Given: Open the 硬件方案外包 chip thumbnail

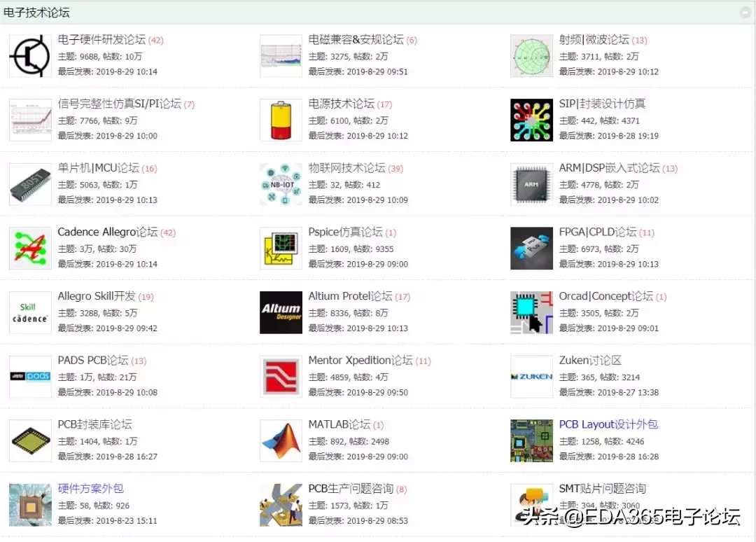Looking at the screenshot, I should point(30,505).
